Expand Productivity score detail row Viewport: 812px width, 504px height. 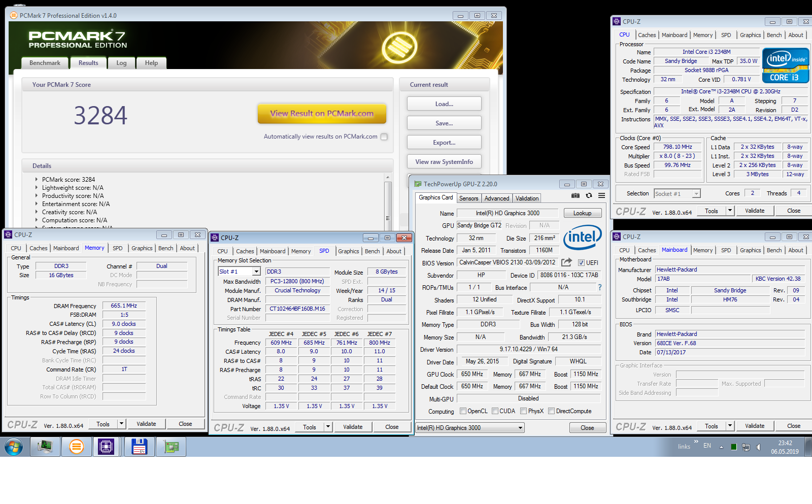(x=37, y=195)
